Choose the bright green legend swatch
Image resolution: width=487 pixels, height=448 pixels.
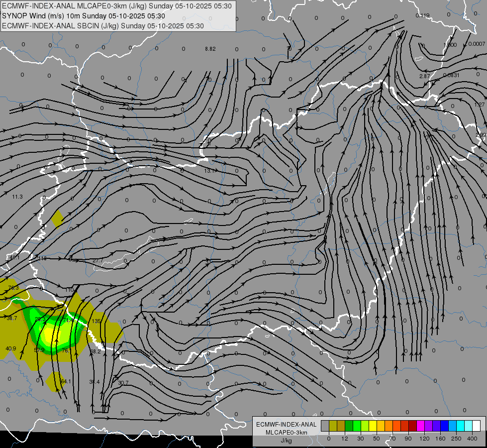coord(357,426)
